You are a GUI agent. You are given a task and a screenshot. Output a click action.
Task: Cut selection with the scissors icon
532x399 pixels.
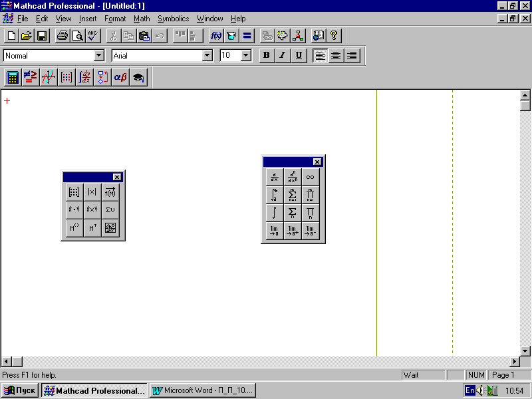114,36
